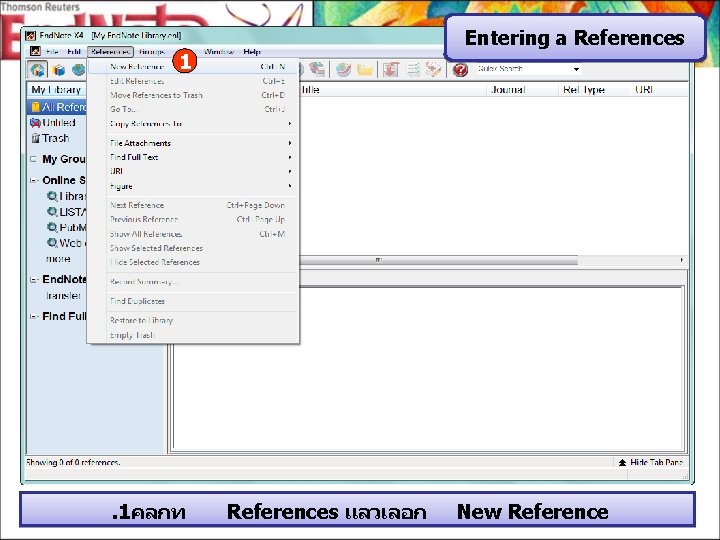The image size is (720, 540).
Task: Open the Help menu
Action: point(252,51)
